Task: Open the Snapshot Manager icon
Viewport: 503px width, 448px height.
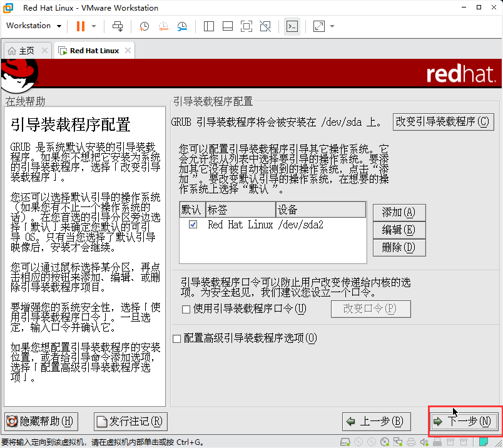Action: click(x=182, y=26)
